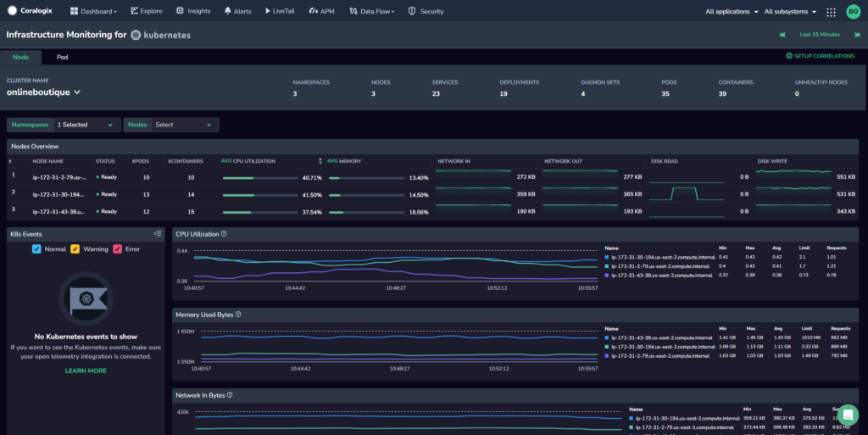
Task: Go to previous time range arrow
Action: coord(782,35)
